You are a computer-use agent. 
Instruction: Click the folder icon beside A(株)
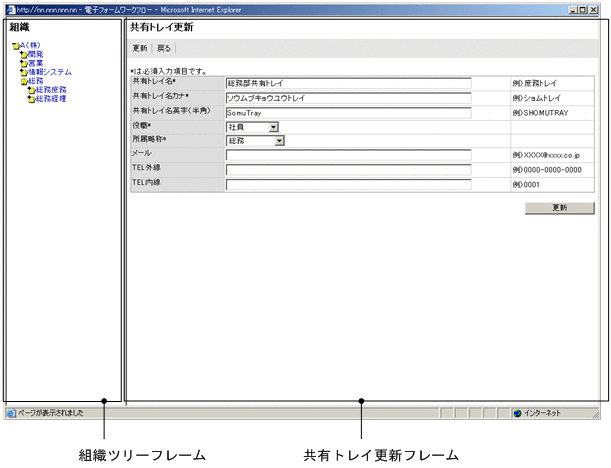15,46
